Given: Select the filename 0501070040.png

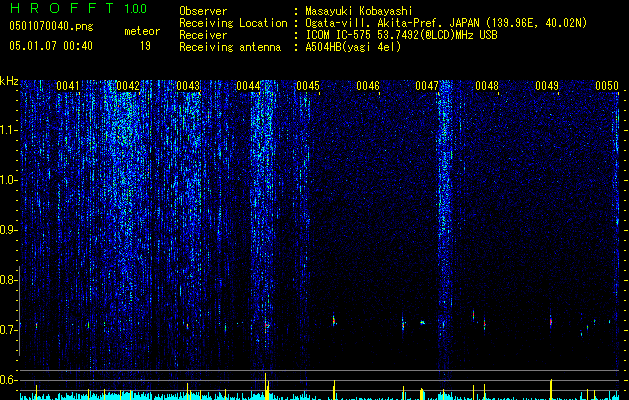Looking at the screenshot, I should point(51,26).
